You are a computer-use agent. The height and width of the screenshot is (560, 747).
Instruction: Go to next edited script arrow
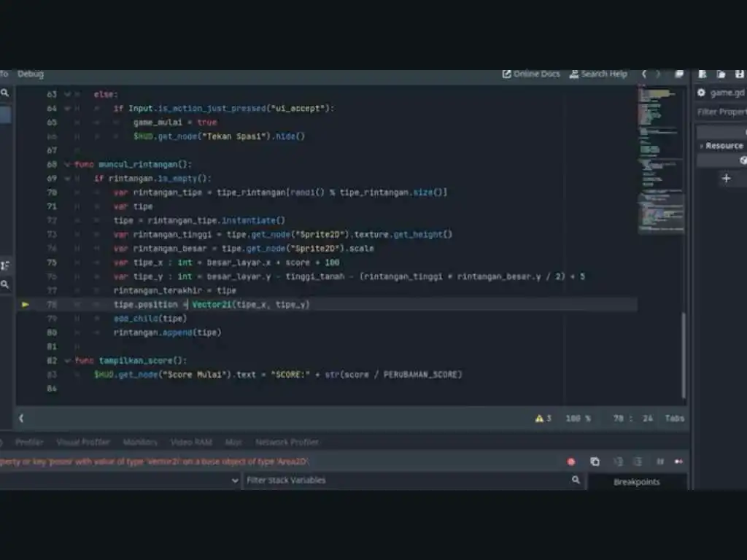click(659, 74)
